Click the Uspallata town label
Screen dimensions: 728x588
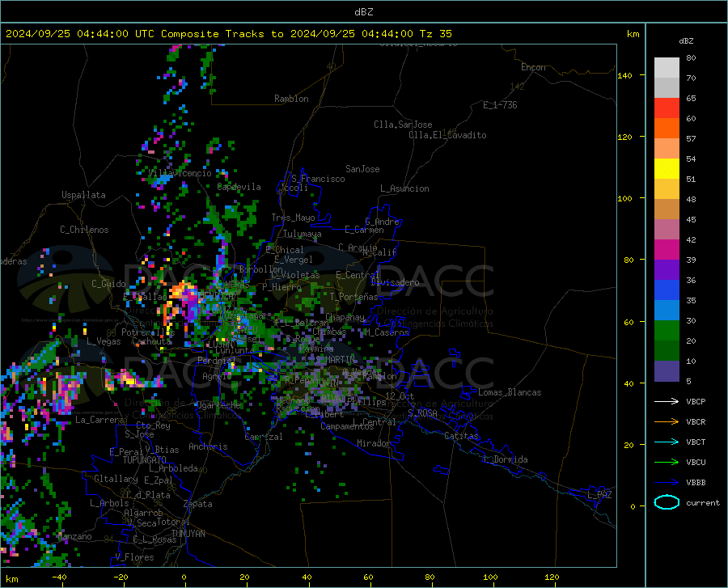[83, 195]
